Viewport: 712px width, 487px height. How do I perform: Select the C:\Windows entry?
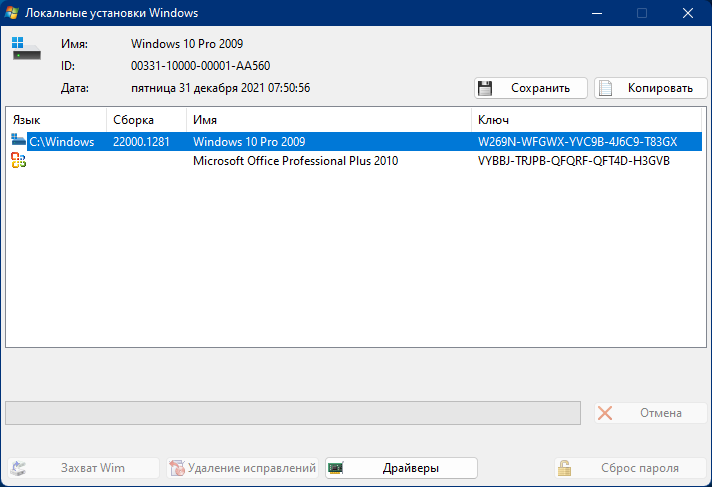[x=62, y=142]
